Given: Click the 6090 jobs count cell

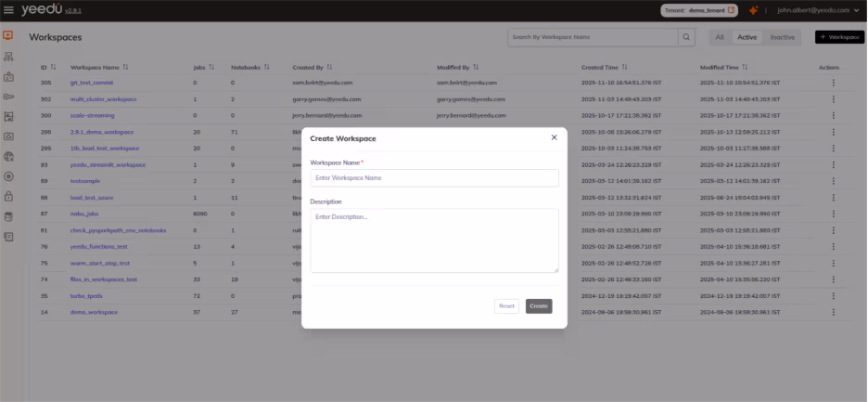Looking at the screenshot, I should coord(199,214).
